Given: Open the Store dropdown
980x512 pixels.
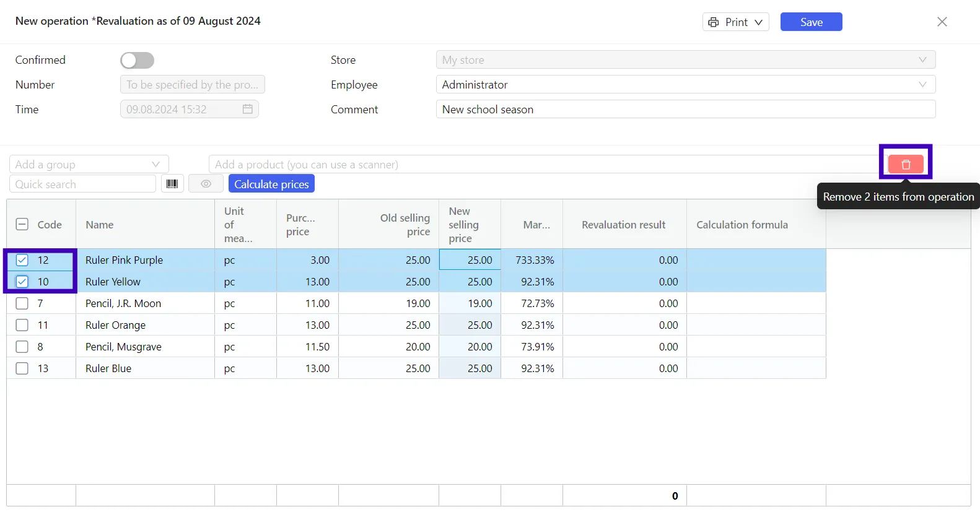Looking at the screenshot, I should [686, 60].
